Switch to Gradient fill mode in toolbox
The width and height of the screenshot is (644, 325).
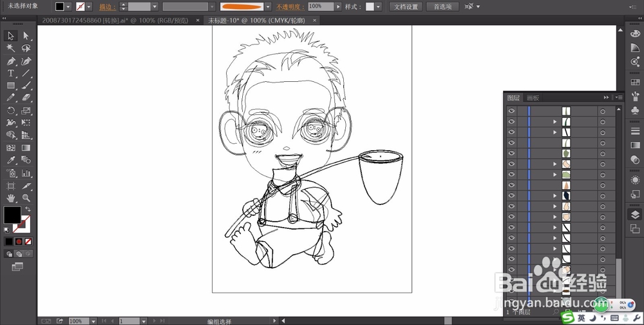(x=19, y=241)
